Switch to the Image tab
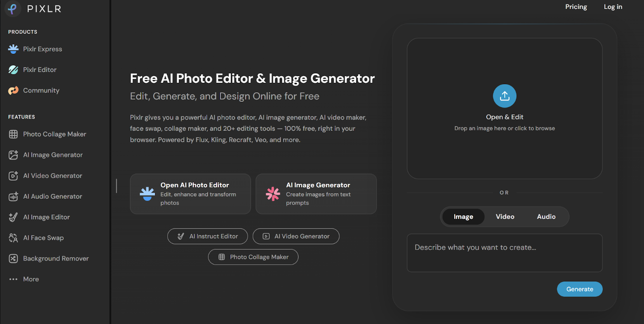644x324 pixels. tap(463, 217)
